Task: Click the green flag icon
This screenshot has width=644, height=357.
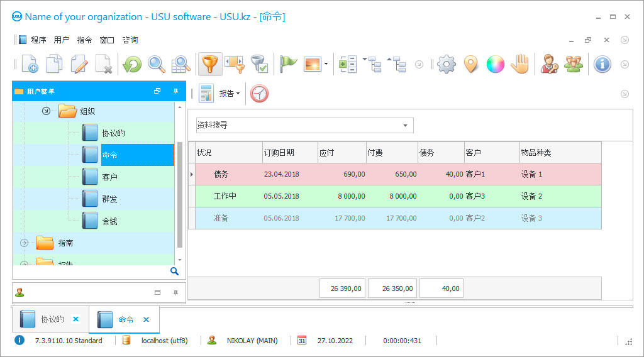Action: click(288, 64)
